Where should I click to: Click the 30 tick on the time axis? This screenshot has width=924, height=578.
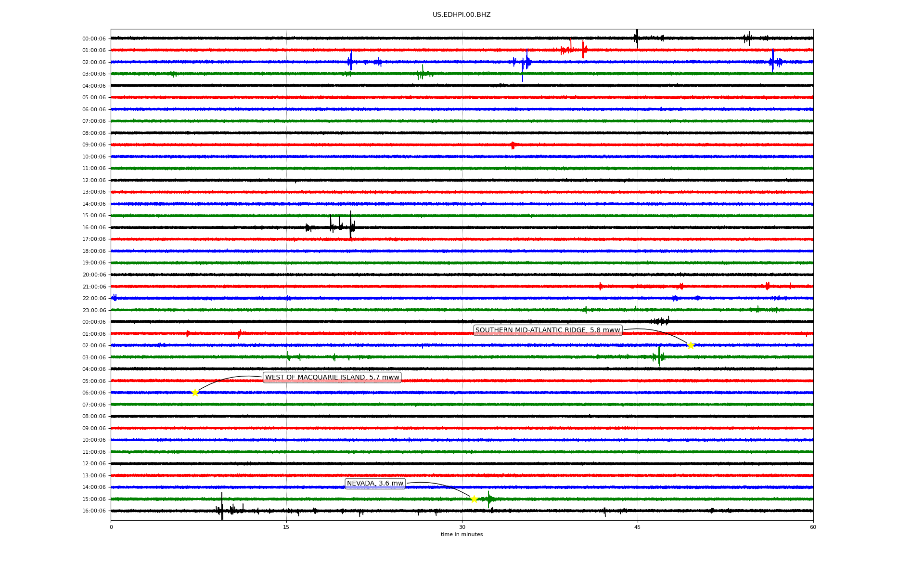pos(462,527)
